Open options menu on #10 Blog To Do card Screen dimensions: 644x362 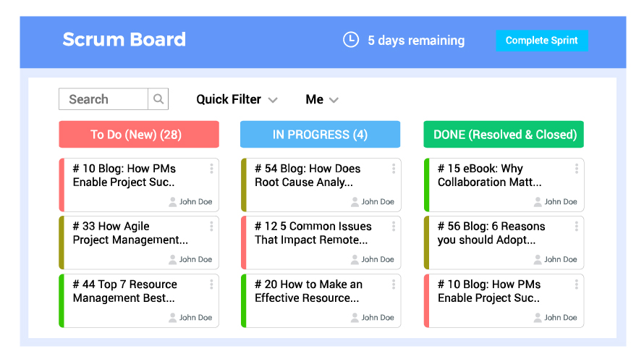point(211,169)
